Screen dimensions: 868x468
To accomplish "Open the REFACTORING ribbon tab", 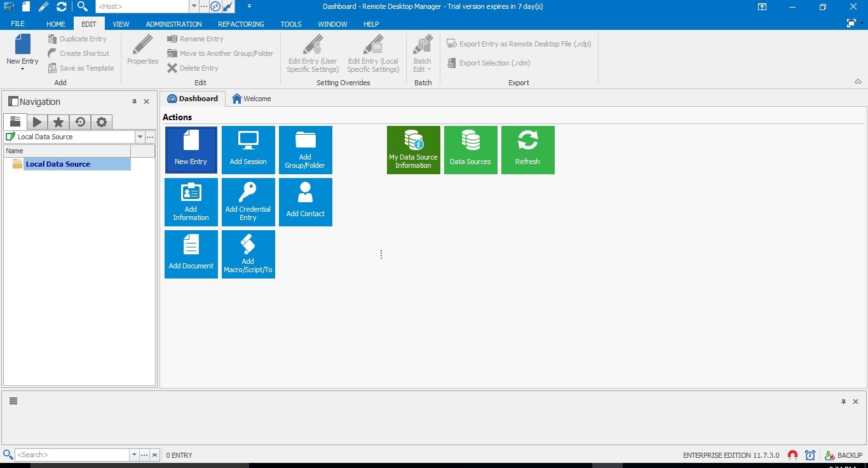I will point(241,24).
